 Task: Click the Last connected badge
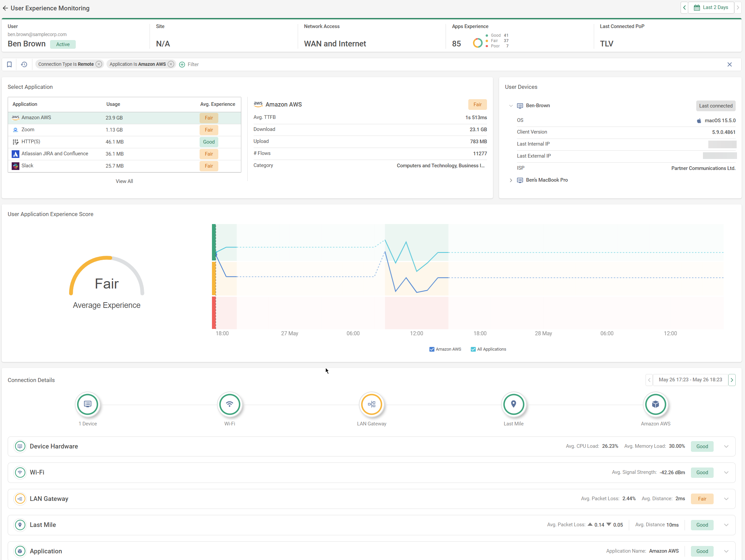pyautogui.click(x=716, y=106)
